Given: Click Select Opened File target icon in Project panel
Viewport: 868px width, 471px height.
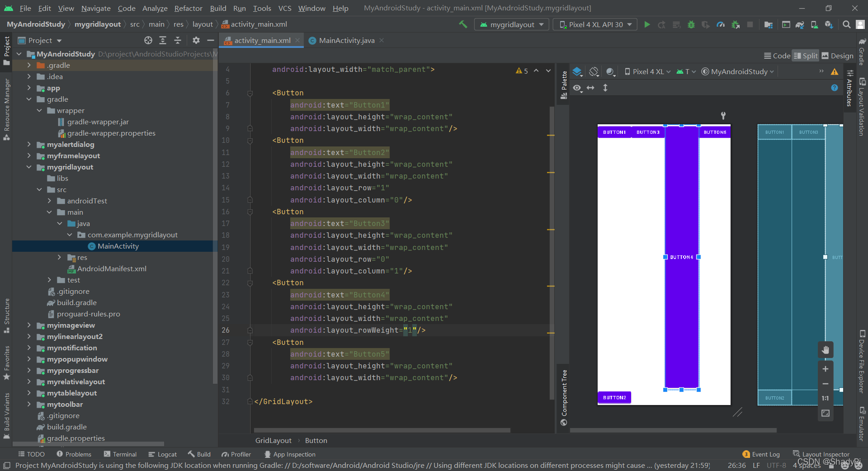Looking at the screenshot, I should [x=148, y=40].
